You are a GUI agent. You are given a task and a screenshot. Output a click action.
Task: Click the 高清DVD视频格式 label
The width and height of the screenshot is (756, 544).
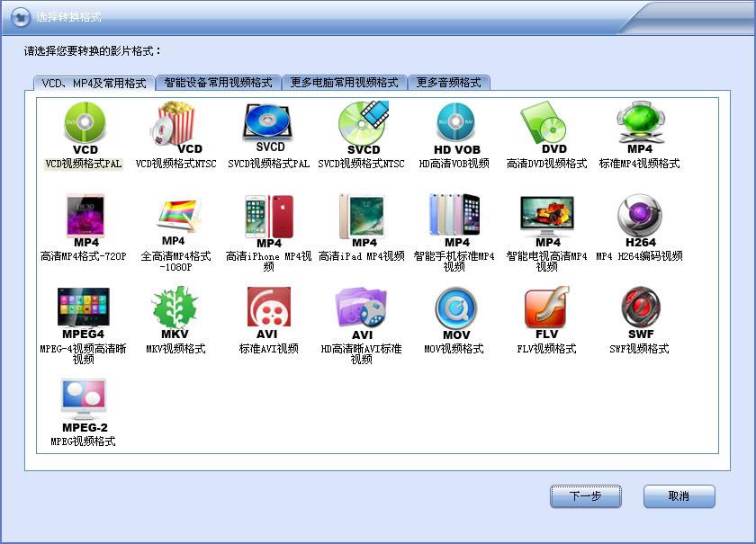coord(547,164)
